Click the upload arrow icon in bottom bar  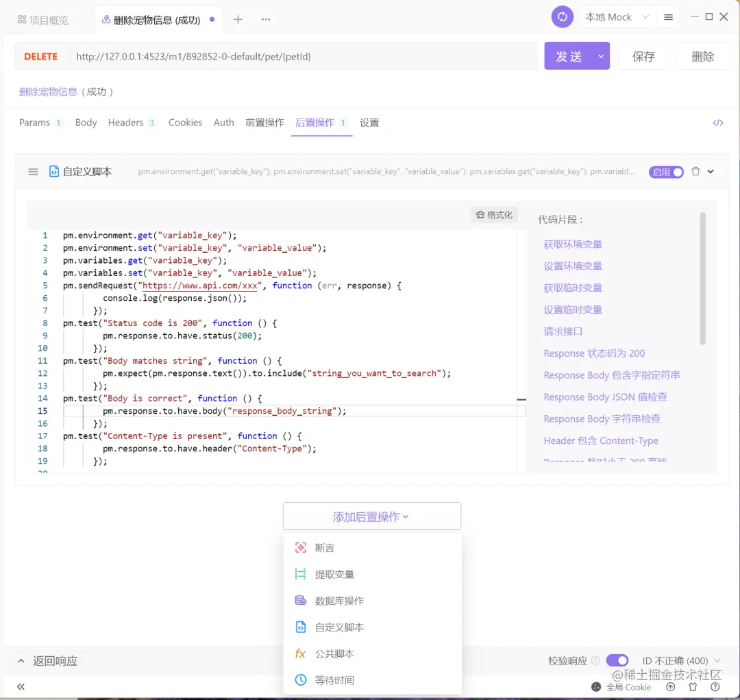pos(670,687)
